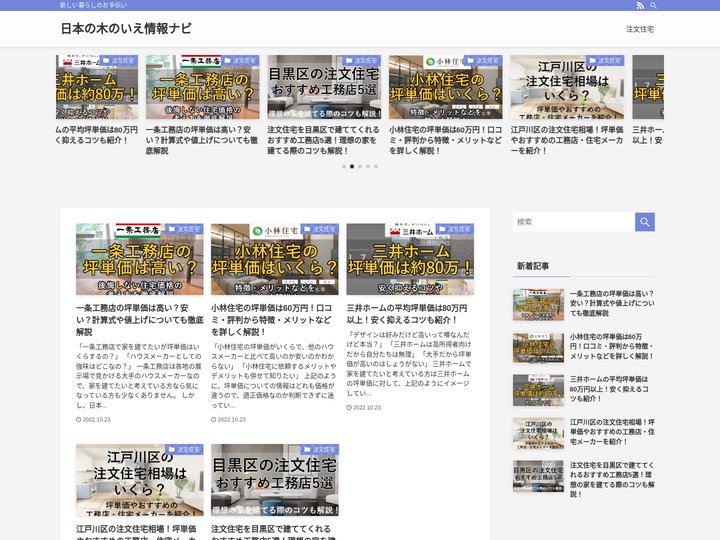Click excerpt starting 「一条工務店で家を建てたいが
The width and height of the screenshot is (720, 540).
[x=139, y=376]
